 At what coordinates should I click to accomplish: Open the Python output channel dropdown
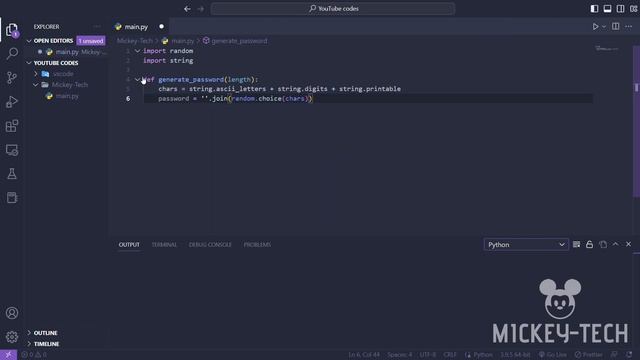pos(526,244)
